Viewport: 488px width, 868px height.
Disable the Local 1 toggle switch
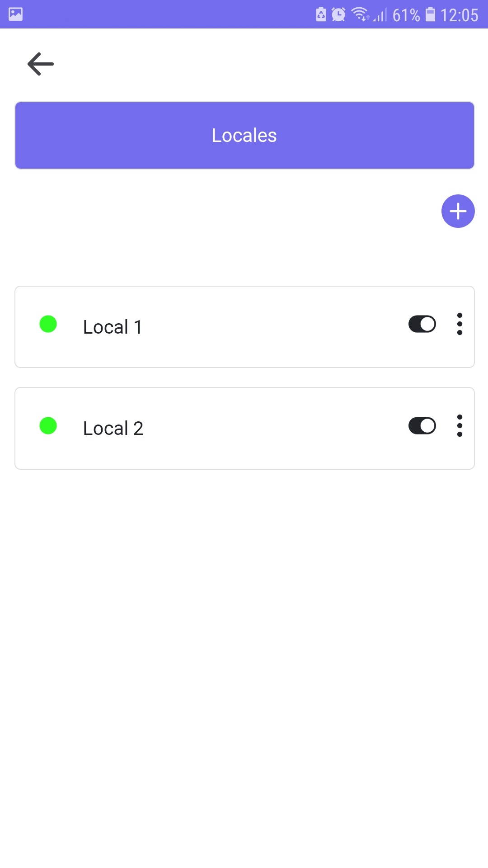click(x=422, y=324)
